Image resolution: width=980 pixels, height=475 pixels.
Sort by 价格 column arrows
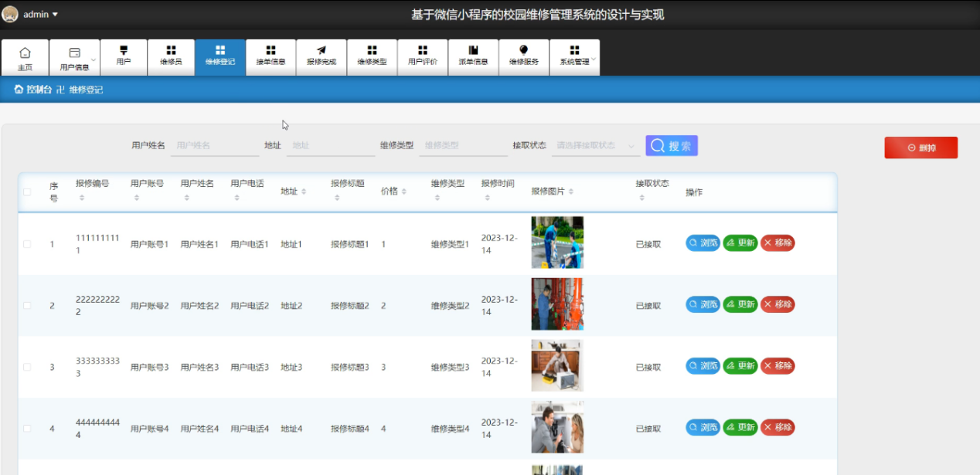pyautogui.click(x=403, y=192)
